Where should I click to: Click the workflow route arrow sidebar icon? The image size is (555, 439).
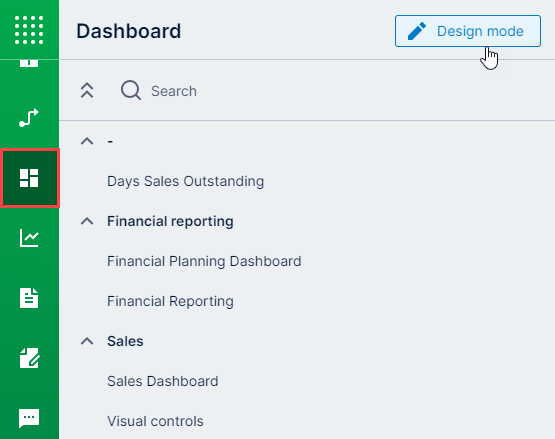tap(29, 117)
